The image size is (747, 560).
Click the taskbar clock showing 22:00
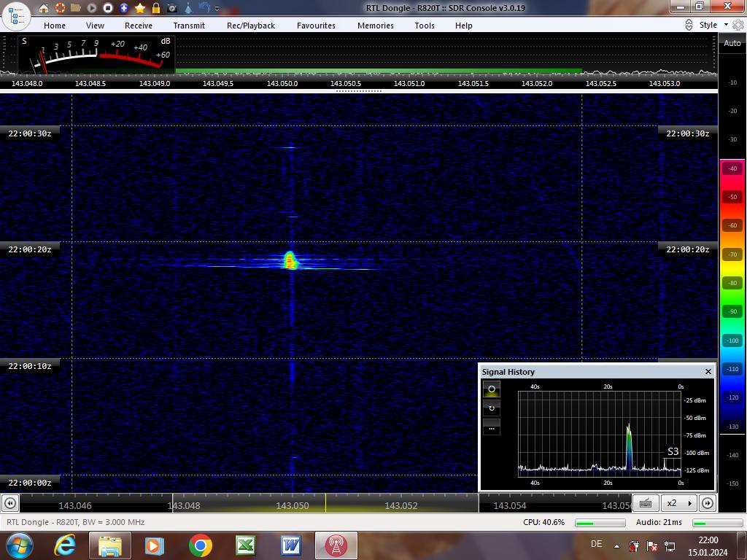708,546
